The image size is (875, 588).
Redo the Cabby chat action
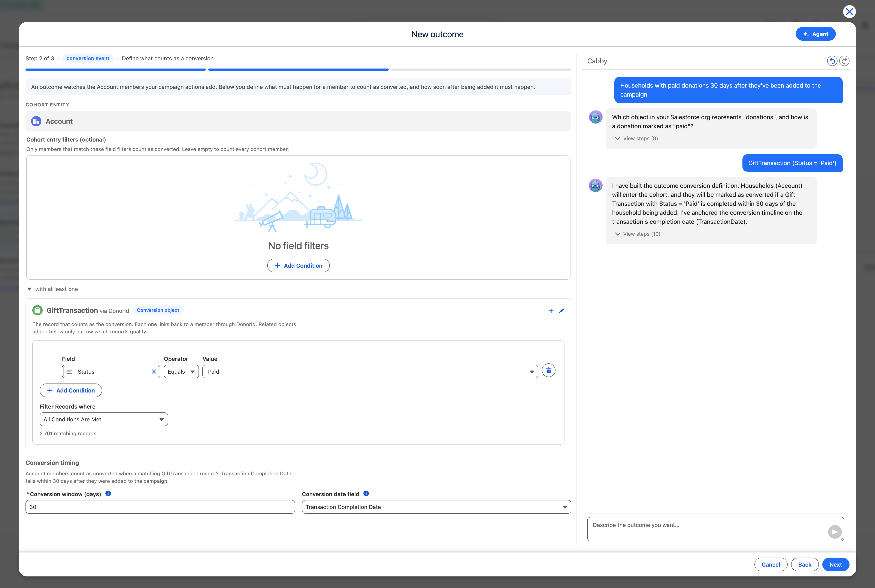coord(844,61)
